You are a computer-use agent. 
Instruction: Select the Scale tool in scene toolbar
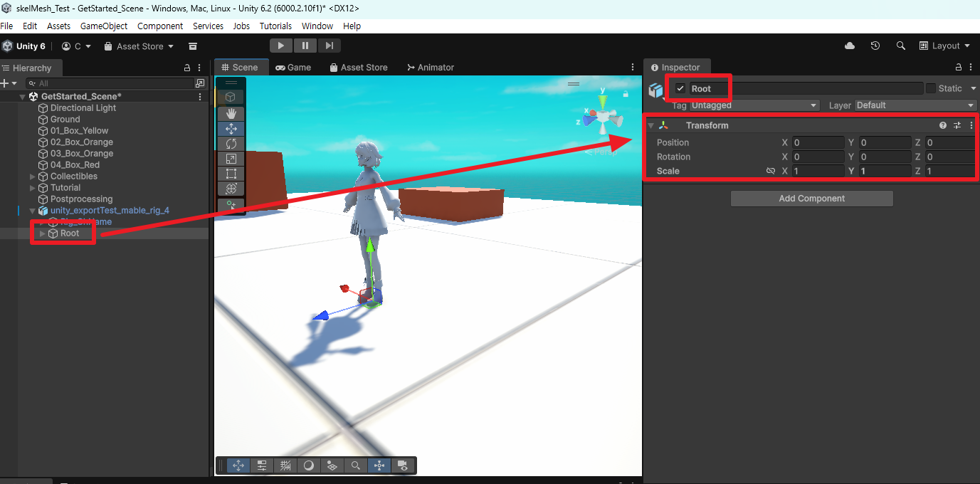pos(231,159)
